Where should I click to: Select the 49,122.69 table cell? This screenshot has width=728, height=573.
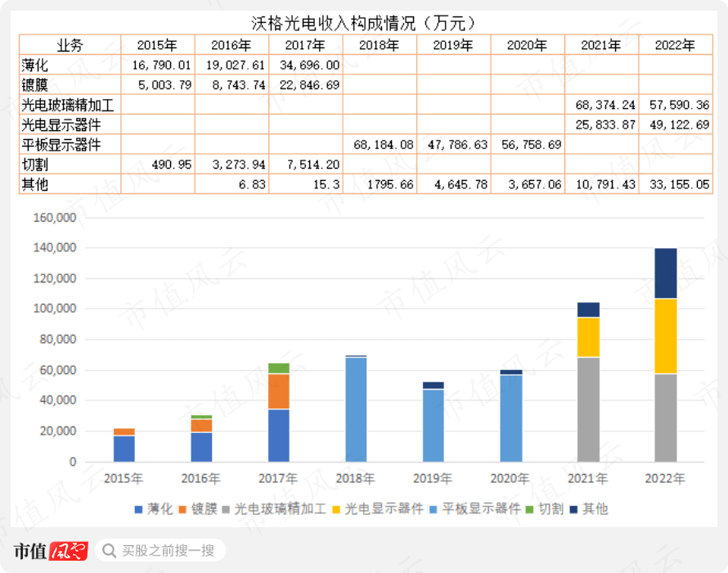[x=676, y=125]
